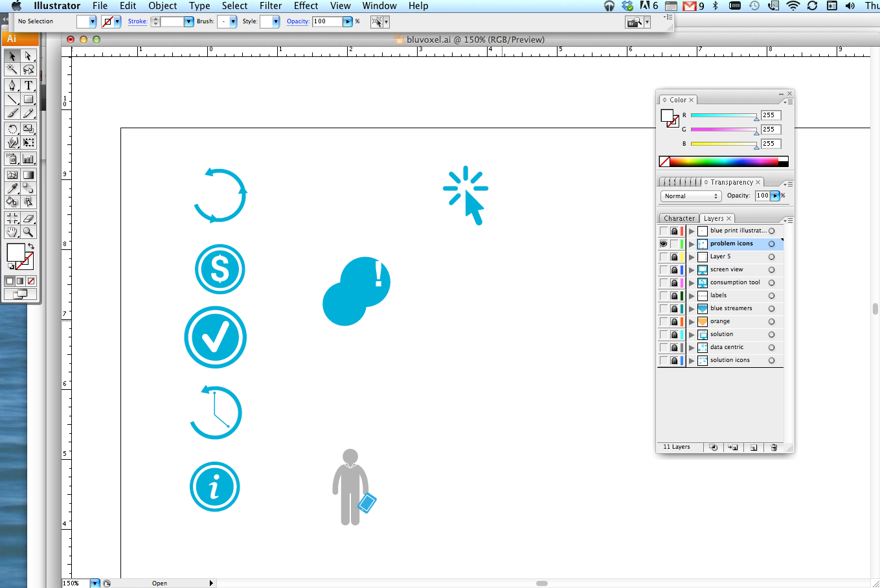Lock the problem icons layer
This screenshot has height=588, width=880.
click(x=674, y=244)
